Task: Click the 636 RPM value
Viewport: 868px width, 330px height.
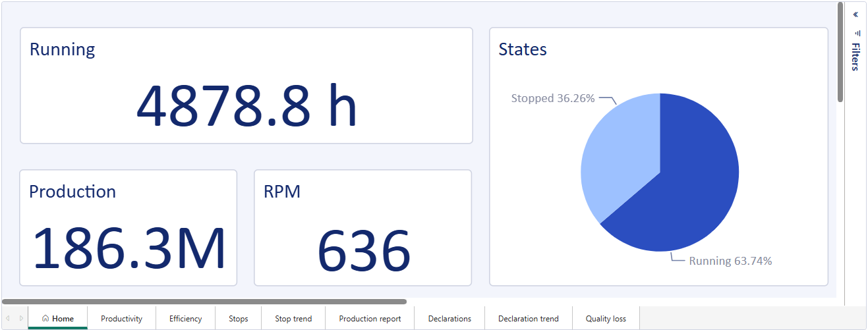Action: (364, 250)
